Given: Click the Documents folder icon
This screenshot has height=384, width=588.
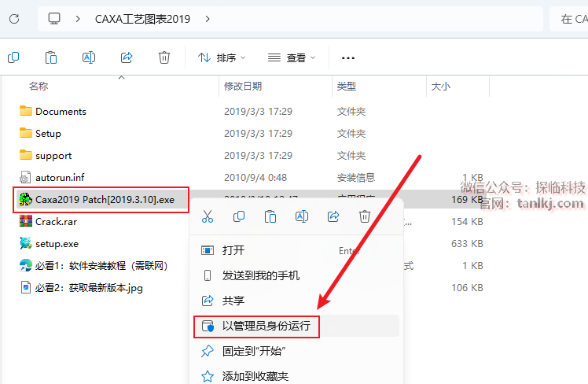Looking at the screenshot, I should [25, 111].
